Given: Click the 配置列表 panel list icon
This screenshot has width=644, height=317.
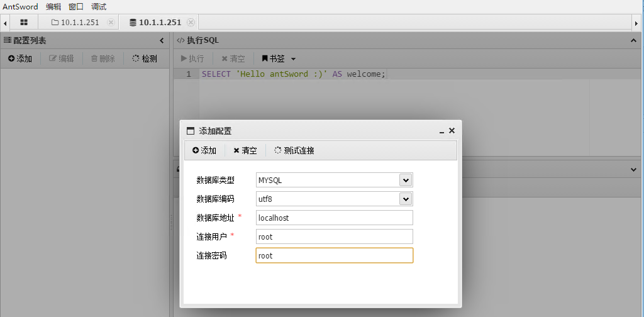Looking at the screenshot, I should pyautogui.click(x=7, y=40).
